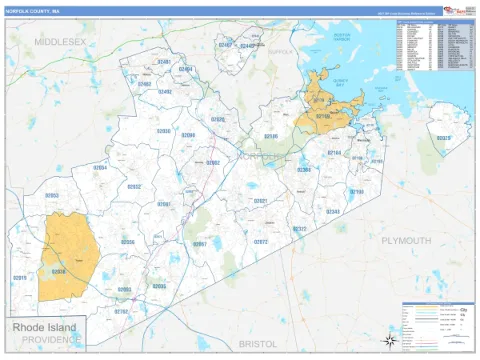Click ZIP code 02056 label

point(128,242)
